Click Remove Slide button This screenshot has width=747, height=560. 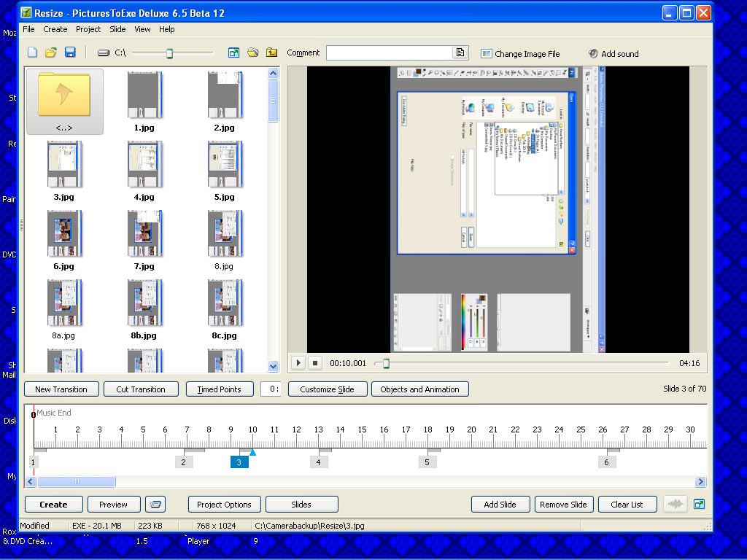[564, 505]
